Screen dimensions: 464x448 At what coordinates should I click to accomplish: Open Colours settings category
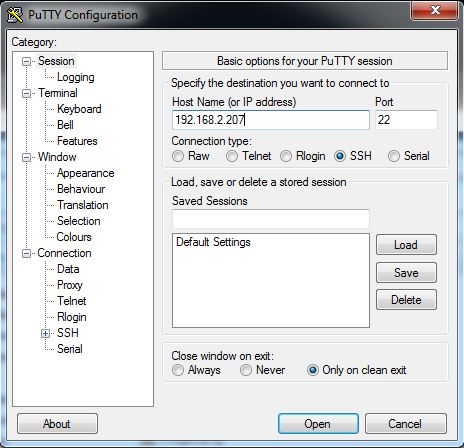click(74, 237)
